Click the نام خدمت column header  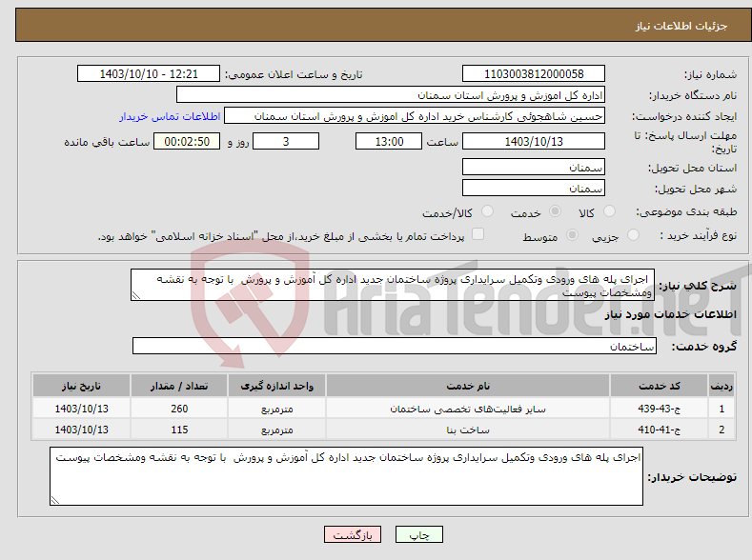coord(468,386)
